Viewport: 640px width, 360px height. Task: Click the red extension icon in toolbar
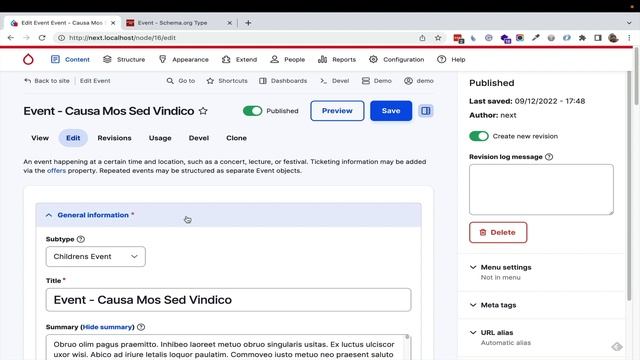(x=458, y=38)
